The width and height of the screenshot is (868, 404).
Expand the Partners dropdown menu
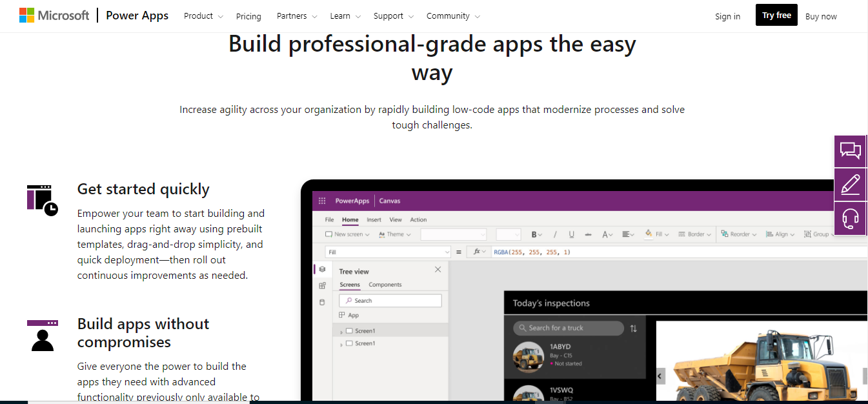click(x=297, y=16)
